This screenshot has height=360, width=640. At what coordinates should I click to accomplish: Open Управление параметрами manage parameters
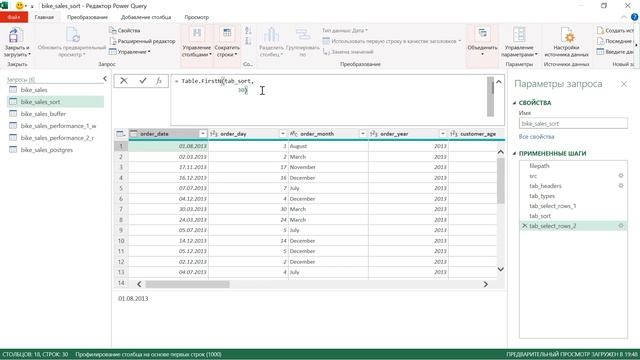click(519, 42)
